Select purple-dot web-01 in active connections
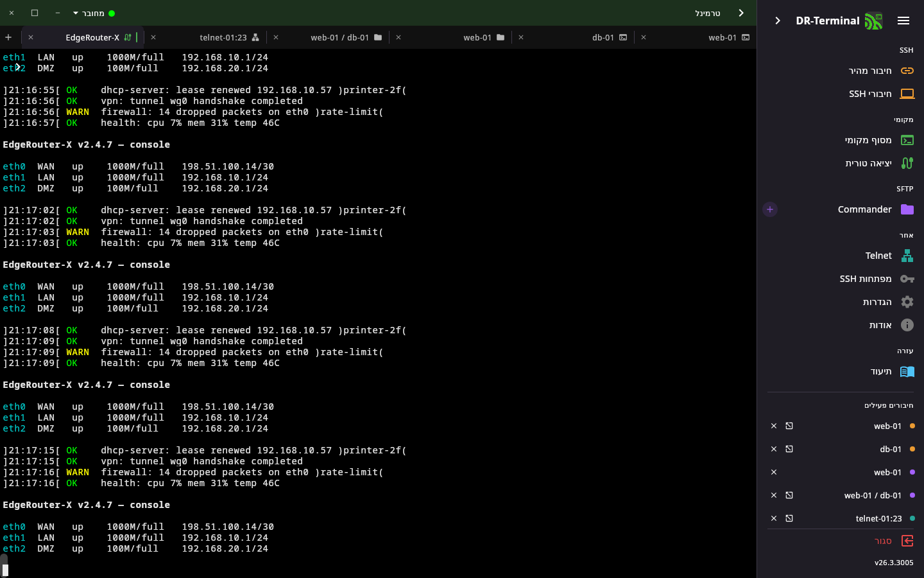 click(887, 472)
